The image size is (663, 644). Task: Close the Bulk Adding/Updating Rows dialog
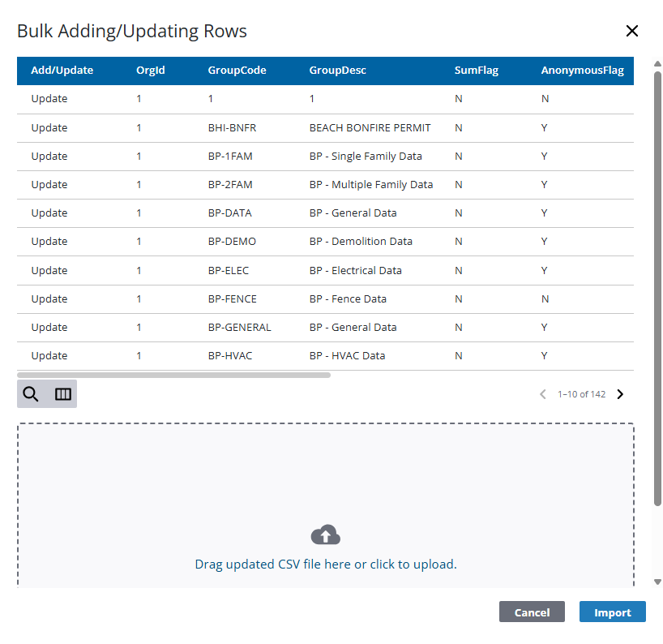[632, 31]
